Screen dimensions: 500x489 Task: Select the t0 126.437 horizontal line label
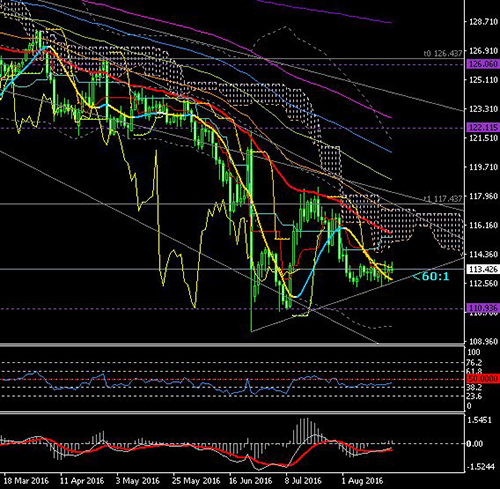pyautogui.click(x=443, y=53)
